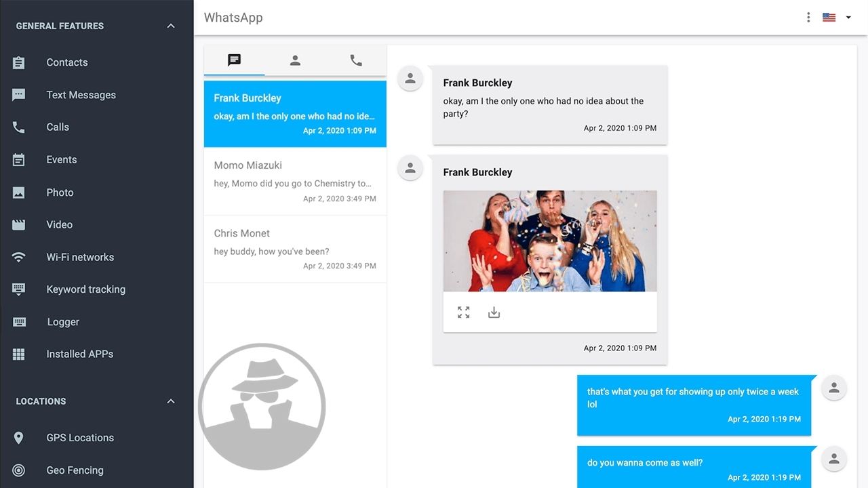Image resolution: width=868 pixels, height=488 pixels.
Task: Click the Calls phone icon in sidebar
Action: [x=18, y=127]
